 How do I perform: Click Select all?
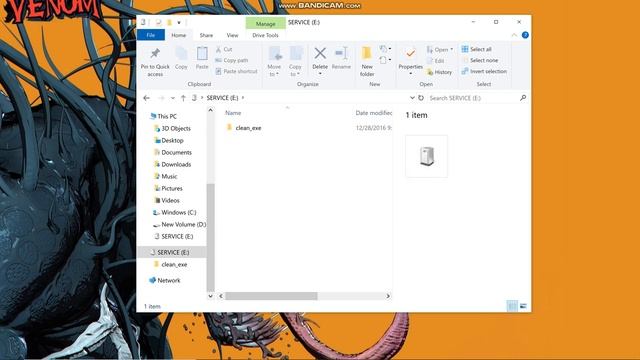tap(476, 49)
